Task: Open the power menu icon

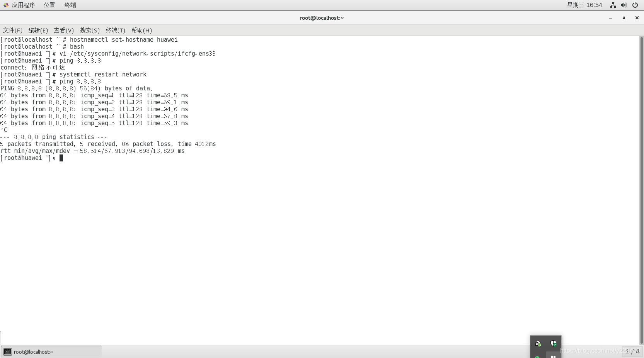Action: click(x=635, y=5)
